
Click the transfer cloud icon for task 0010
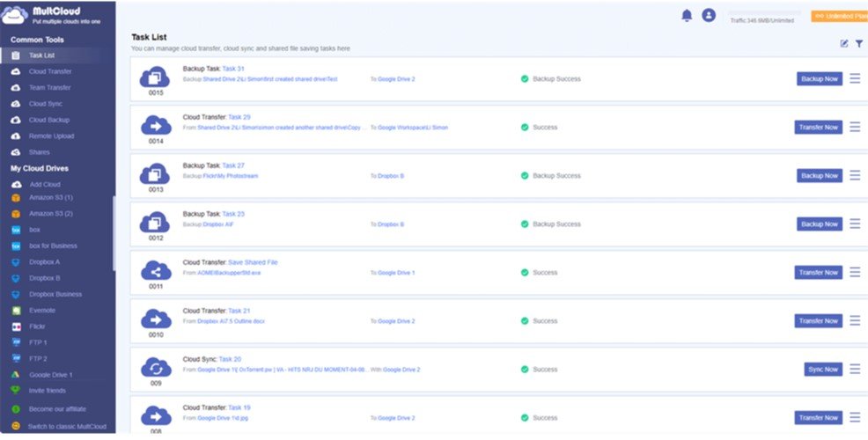point(156,319)
